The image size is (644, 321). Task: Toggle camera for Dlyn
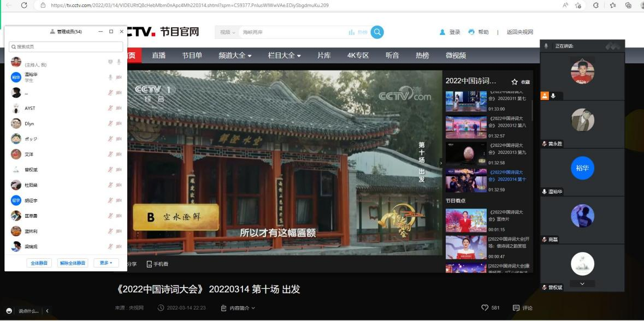(119, 123)
